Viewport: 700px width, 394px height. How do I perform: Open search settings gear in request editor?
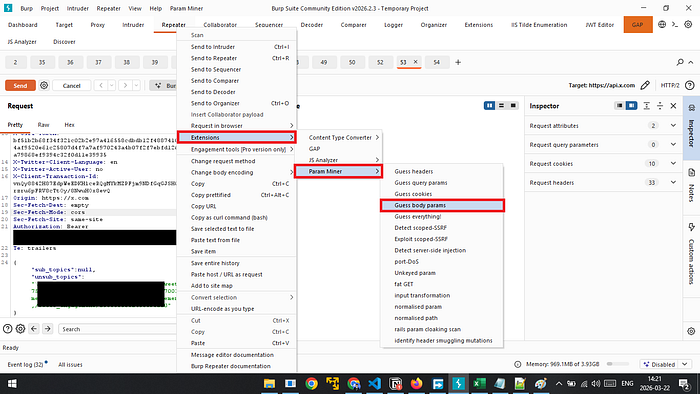pos(21,329)
